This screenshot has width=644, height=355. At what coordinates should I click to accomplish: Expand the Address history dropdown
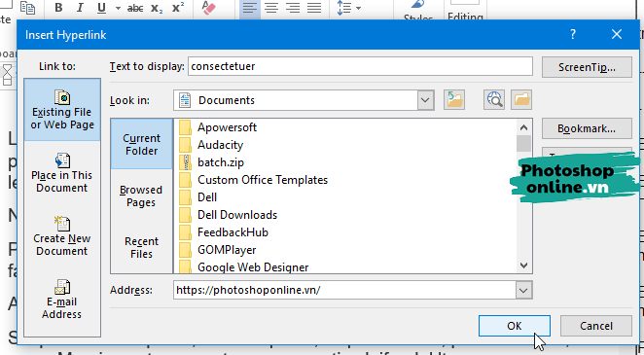pyautogui.click(x=523, y=290)
